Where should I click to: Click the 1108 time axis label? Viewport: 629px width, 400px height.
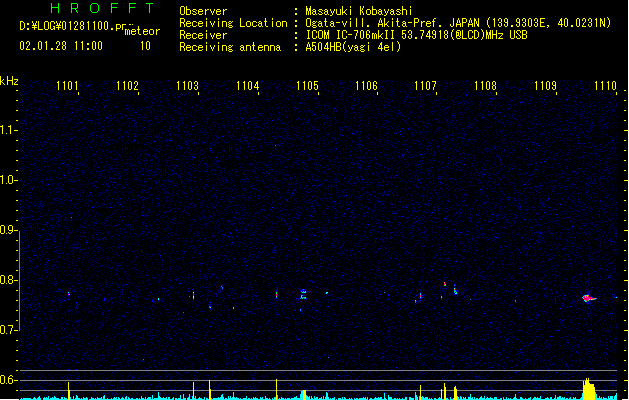pyautogui.click(x=485, y=86)
